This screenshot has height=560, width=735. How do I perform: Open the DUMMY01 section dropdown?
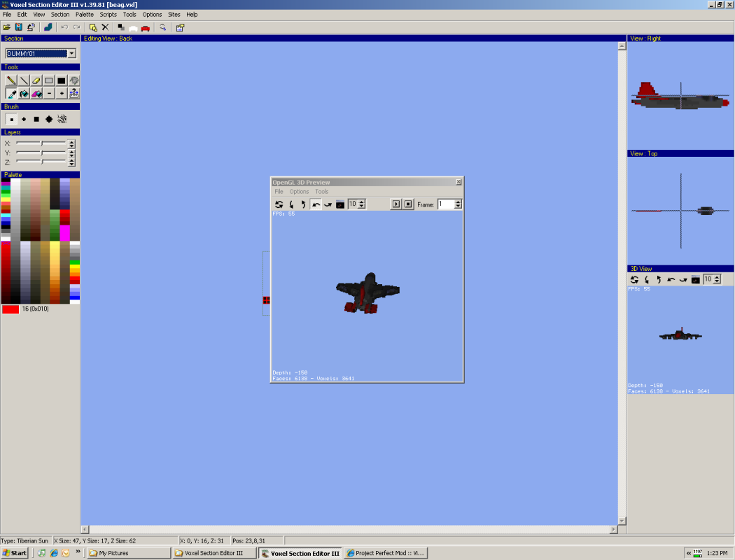coord(71,53)
